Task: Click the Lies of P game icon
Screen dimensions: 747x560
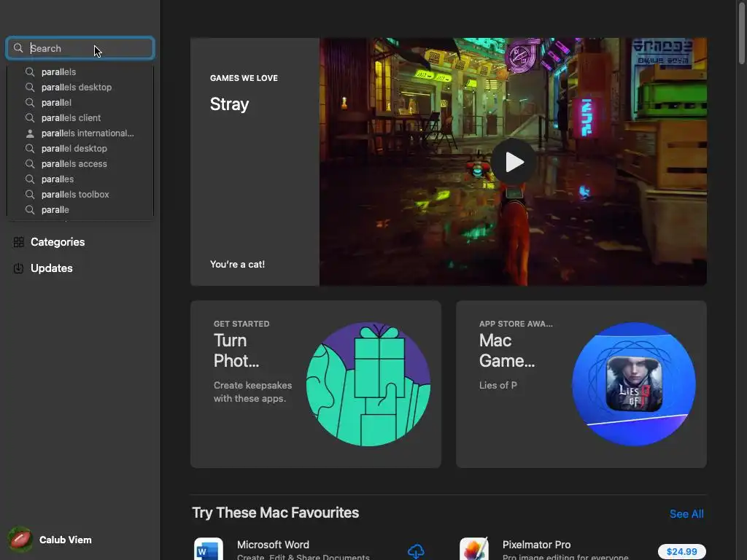Action: (x=634, y=384)
